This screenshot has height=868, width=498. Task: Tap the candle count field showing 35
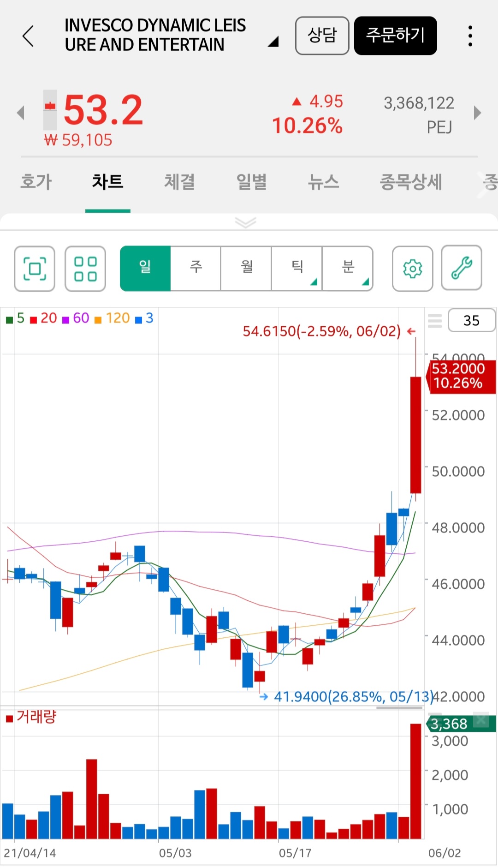pos(472,320)
